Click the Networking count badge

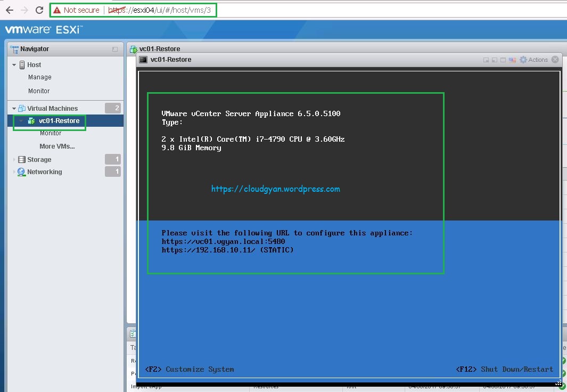tap(113, 171)
